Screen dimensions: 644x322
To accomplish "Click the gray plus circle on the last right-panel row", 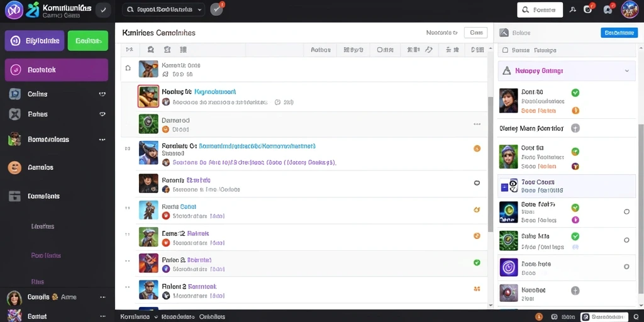I will (x=575, y=291).
